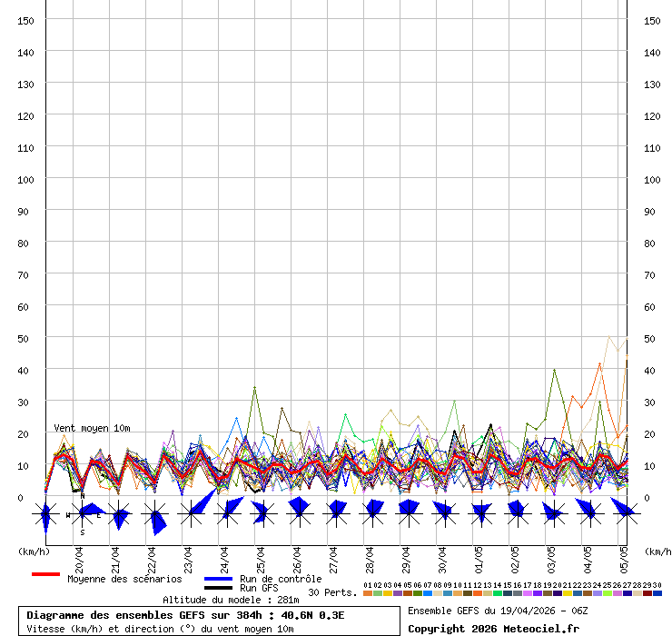Viewport: 672px width, 636px height.
Task: Click the wind rose above 04/05
Action: tap(589, 514)
